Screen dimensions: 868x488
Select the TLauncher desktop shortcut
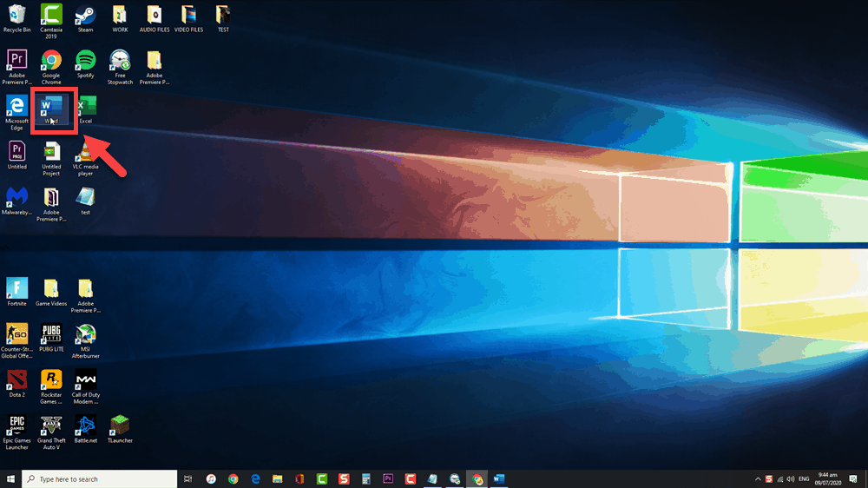[120, 429]
